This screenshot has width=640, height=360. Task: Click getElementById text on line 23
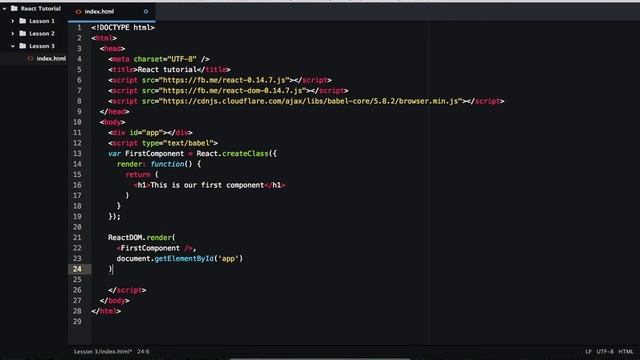[184, 259]
